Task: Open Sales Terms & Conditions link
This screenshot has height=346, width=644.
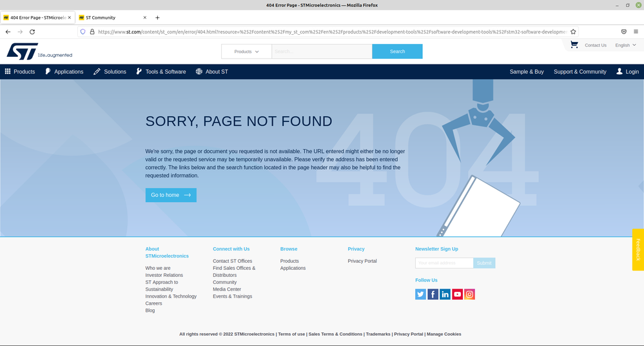Action: pyautogui.click(x=335, y=334)
